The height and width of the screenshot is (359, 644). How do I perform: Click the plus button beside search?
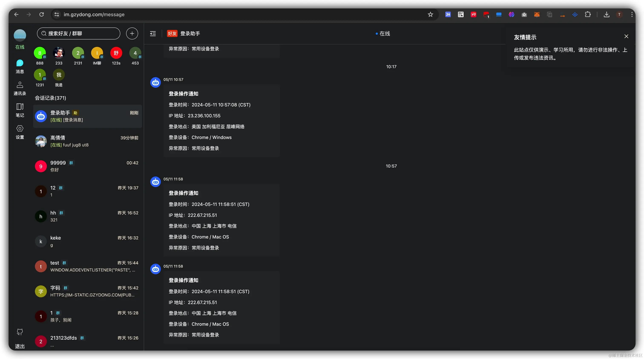[x=132, y=33]
